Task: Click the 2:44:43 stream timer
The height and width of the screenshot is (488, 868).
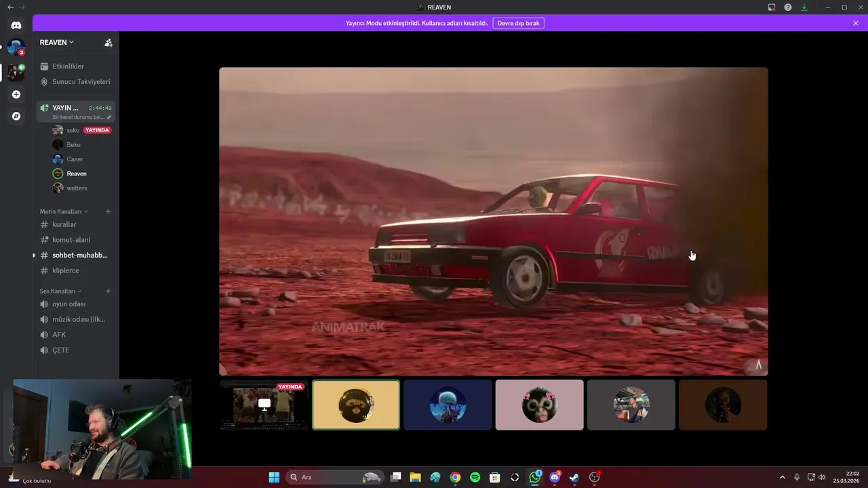Action: (x=100, y=108)
